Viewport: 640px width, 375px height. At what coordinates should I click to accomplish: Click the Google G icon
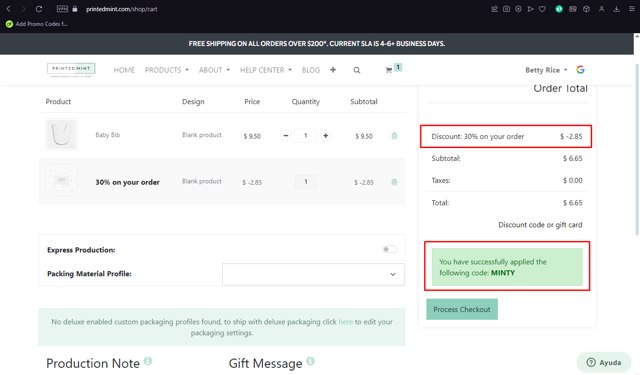click(580, 70)
